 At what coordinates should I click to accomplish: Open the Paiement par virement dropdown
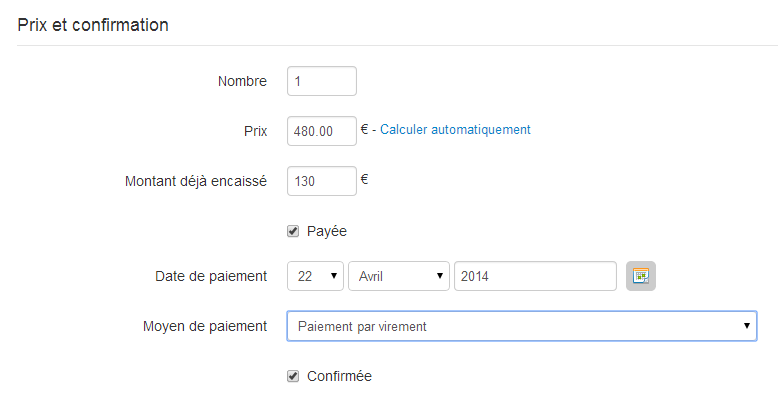click(x=522, y=326)
